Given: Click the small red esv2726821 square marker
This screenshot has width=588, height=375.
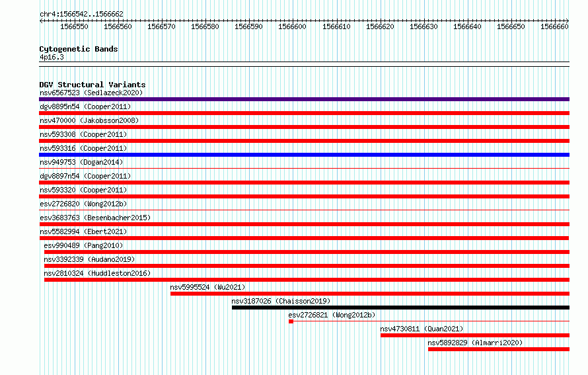Looking at the screenshot, I should coord(291,321).
